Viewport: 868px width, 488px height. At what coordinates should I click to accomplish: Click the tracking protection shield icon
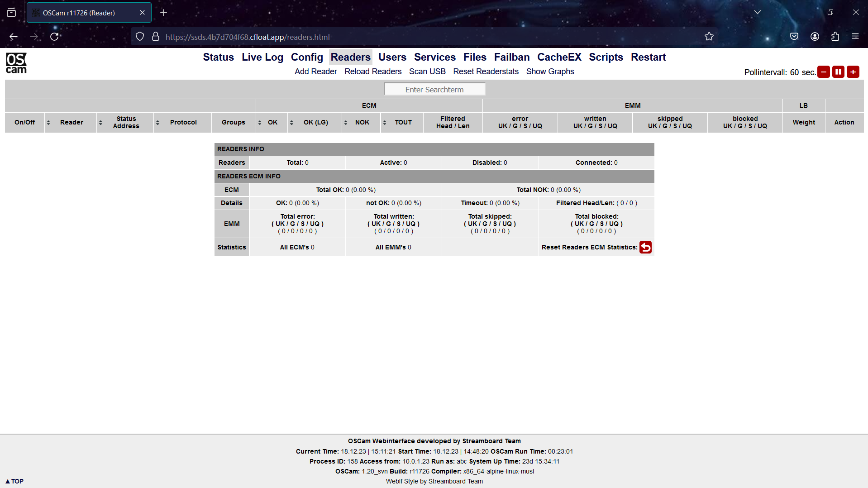140,37
